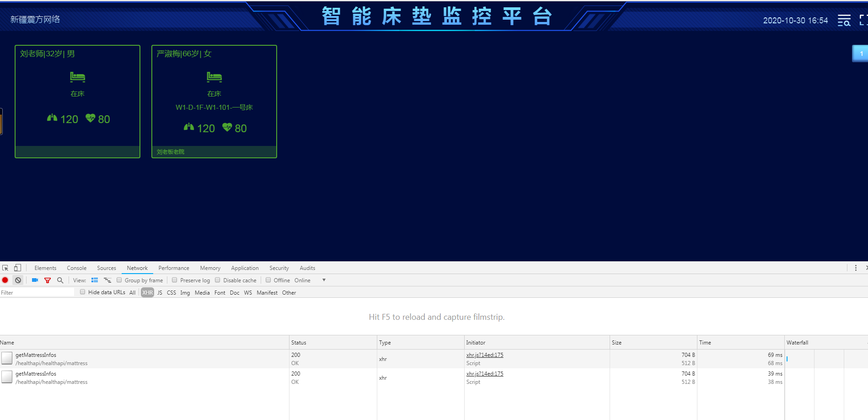Go to the Sources tab
Screen dimensions: 868x420
click(106, 268)
